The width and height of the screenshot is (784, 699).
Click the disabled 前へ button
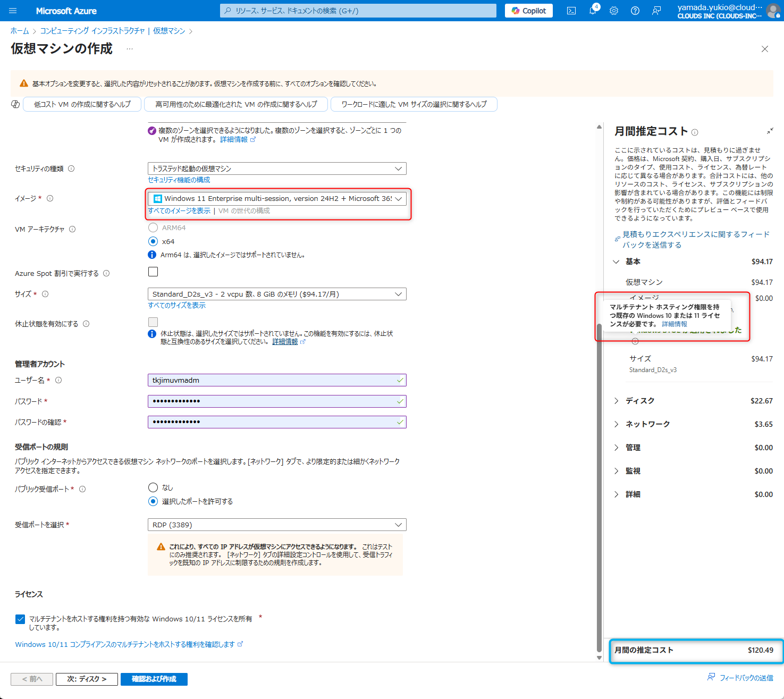click(x=32, y=679)
